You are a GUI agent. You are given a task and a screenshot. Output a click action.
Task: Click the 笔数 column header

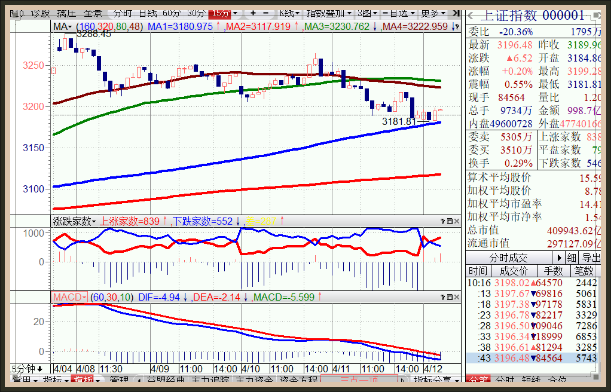click(585, 270)
